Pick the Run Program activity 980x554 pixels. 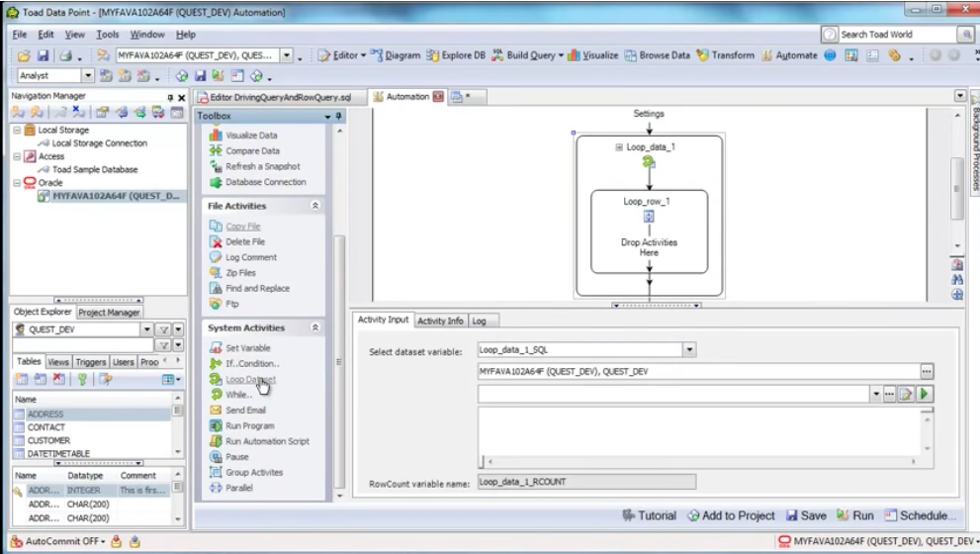[x=249, y=425]
